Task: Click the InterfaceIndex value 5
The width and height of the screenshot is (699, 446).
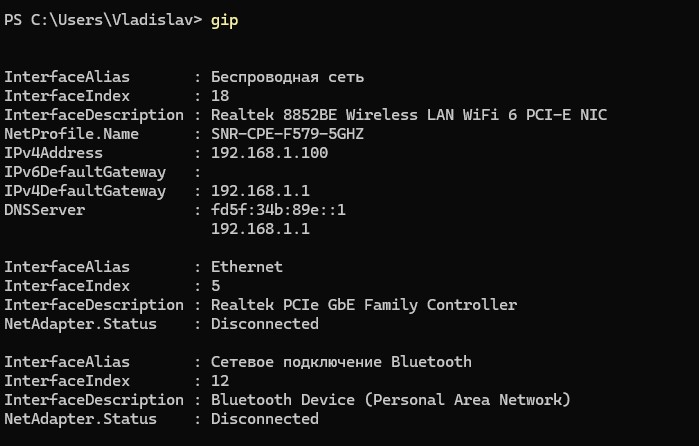Action: pos(216,286)
